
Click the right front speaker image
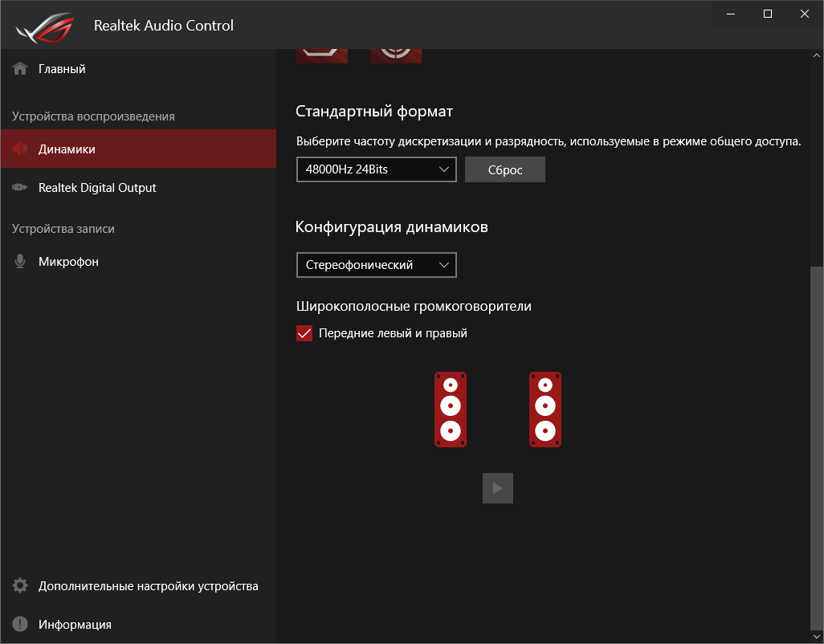point(545,410)
